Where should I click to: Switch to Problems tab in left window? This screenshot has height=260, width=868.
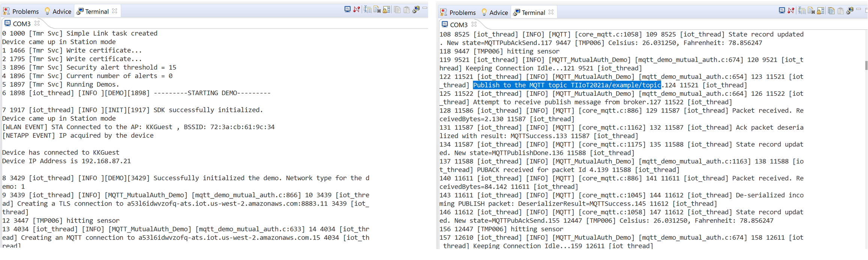(x=21, y=11)
